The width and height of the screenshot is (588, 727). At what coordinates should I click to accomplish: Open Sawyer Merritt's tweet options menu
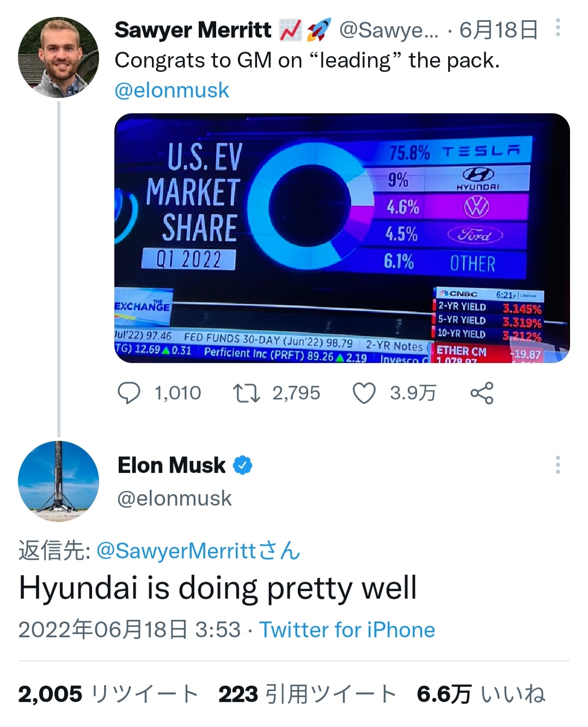tap(558, 28)
